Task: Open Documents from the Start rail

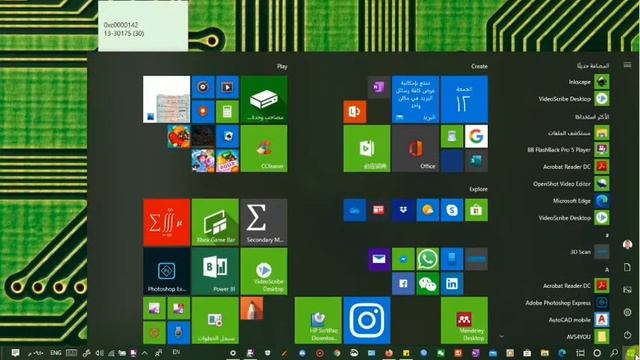Action: click(628, 267)
